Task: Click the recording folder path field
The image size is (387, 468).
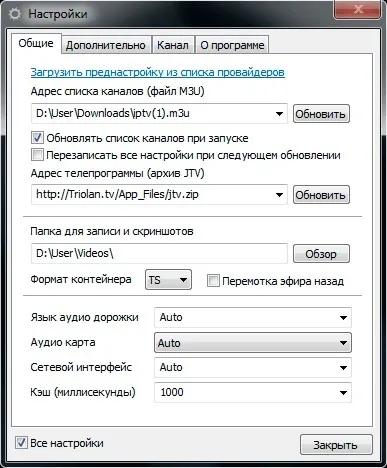Action: point(159,254)
